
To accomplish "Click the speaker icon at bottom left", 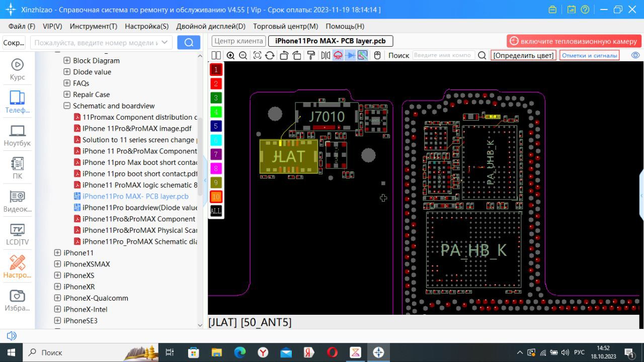I will point(12,335).
